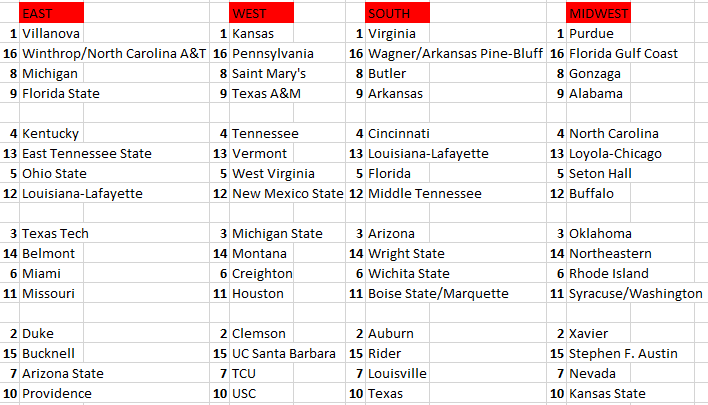Select the Creighton cell
The image size is (708, 405).
point(262,273)
